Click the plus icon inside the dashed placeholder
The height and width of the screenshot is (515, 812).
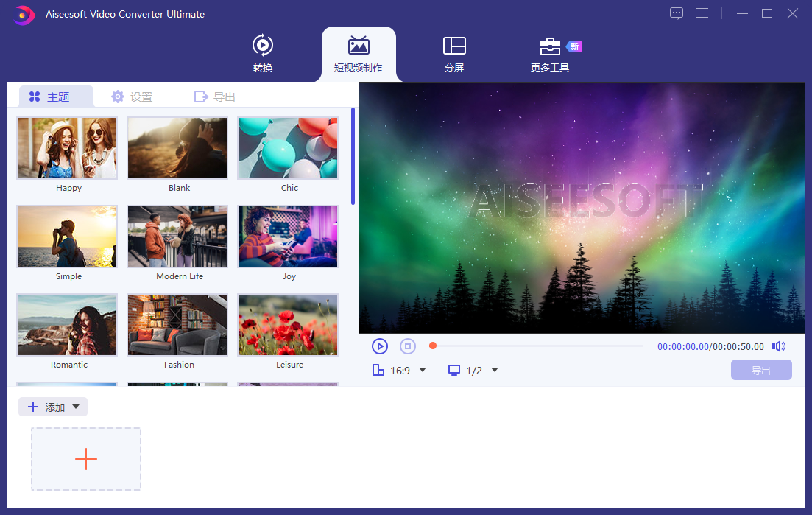pos(85,458)
